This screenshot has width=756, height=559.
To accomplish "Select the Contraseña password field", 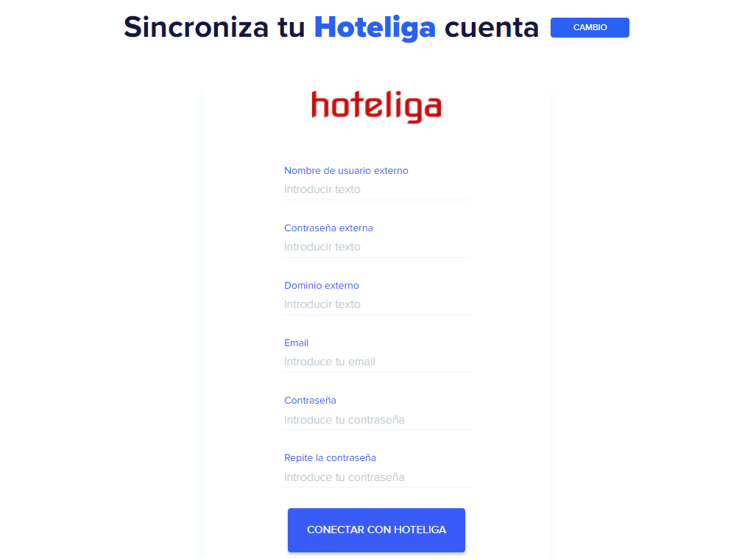I will [x=377, y=420].
